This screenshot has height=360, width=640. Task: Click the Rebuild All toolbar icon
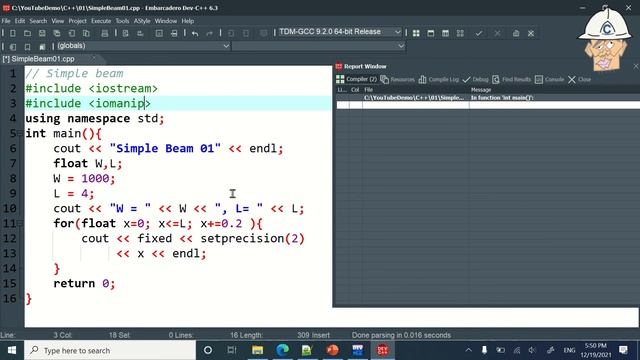pyautogui.click(x=460, y=33)
